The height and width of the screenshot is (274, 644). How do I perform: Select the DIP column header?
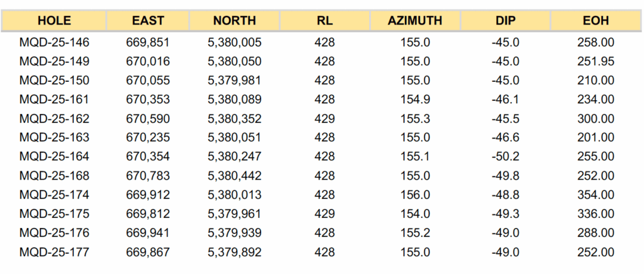pos(505,21)
